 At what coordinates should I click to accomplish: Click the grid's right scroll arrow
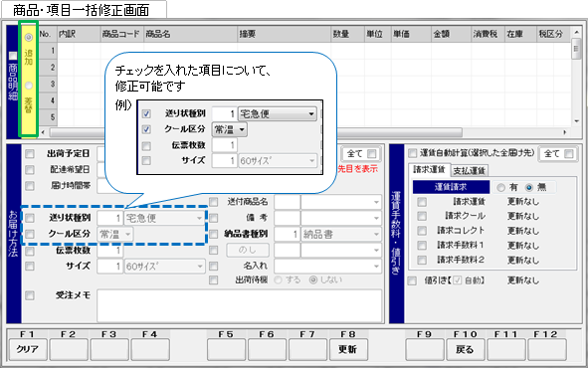(x=565, y=132)
